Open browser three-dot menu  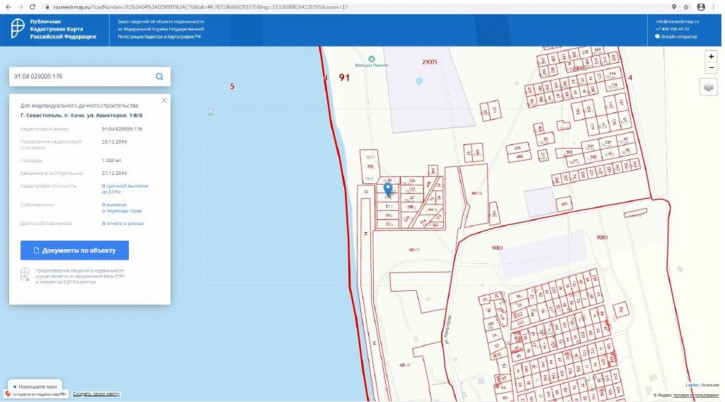(x=715, y=6)
